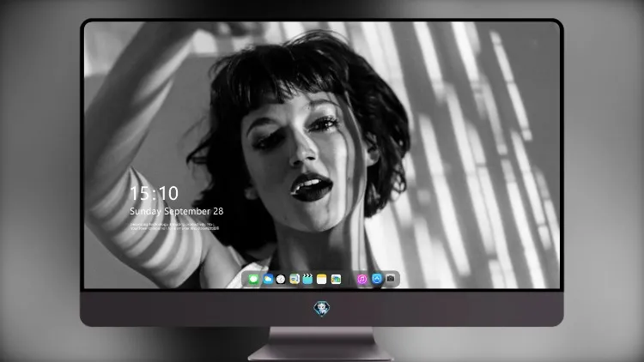
Task: Open the Maps icon in the dock
Action: [x=295, y=280]
